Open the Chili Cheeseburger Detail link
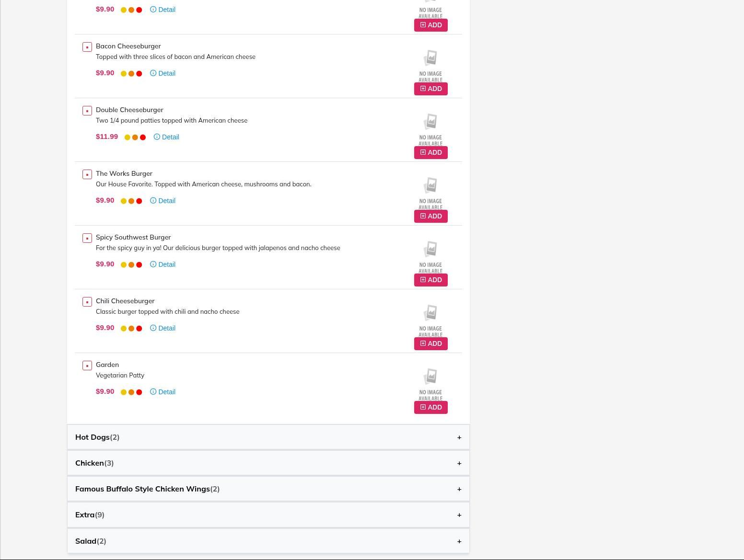The image size is (744, 560). (166, 328)
